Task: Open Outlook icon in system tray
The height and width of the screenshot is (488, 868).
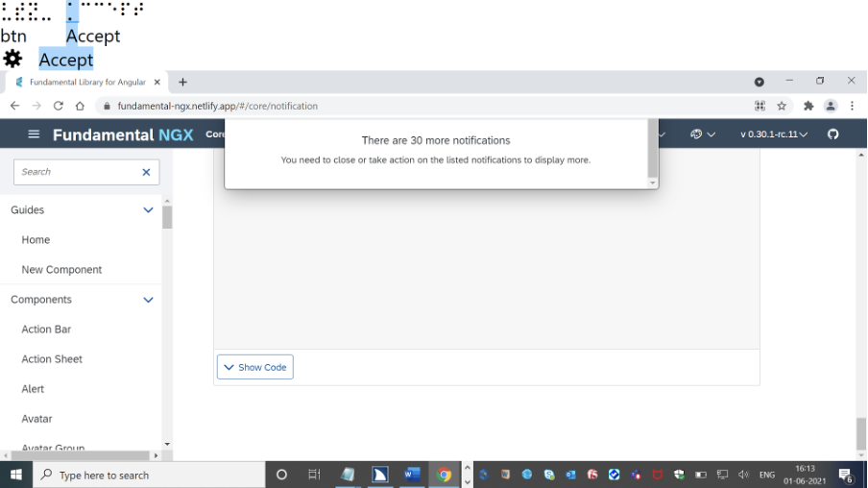Action: tap(570, 475)
